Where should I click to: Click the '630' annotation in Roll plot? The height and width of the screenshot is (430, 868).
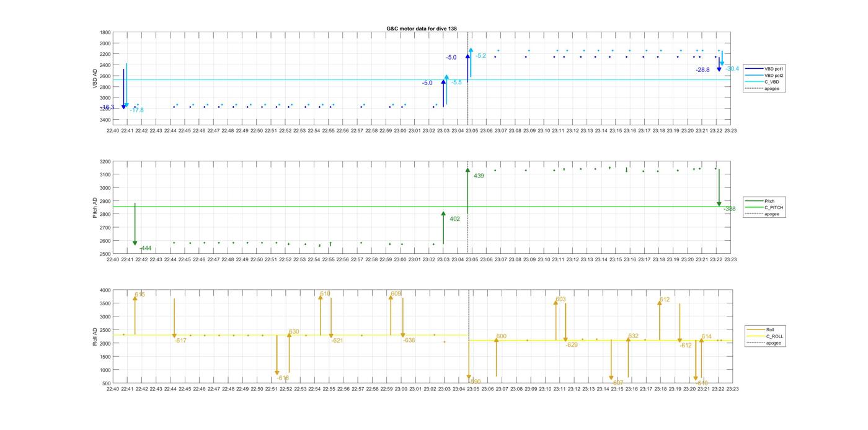[x=294, y=332]
